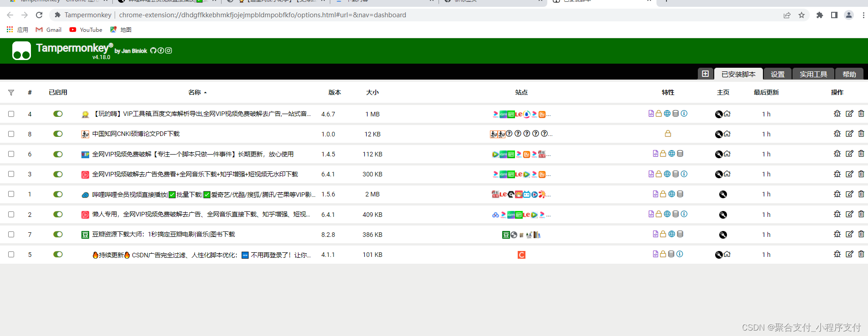
Task: Click the share page icon in address bar
Action: pos(787,15)
